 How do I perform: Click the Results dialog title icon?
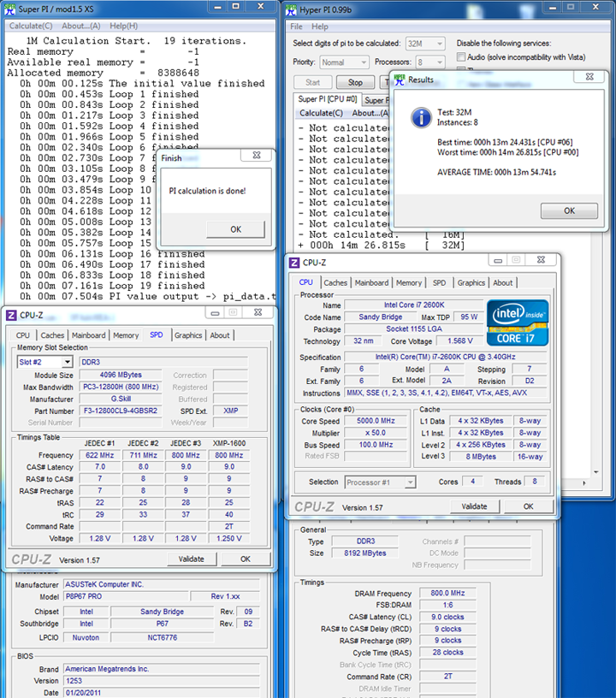400,80
